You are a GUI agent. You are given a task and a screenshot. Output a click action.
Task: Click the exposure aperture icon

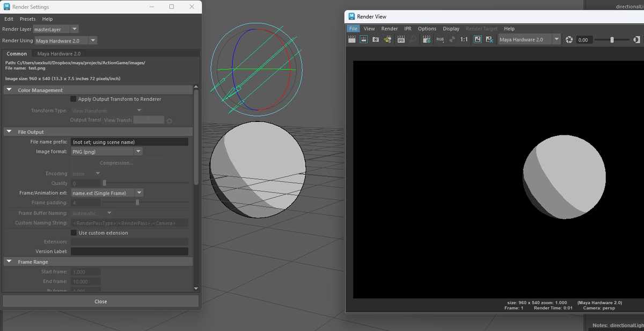[569, 39]
